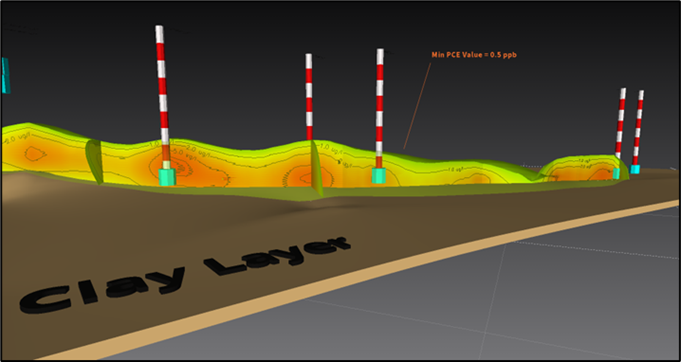681x362 pixels.
Task: Click the center green vertical slice fin
Action: click(x=316, y=169)
